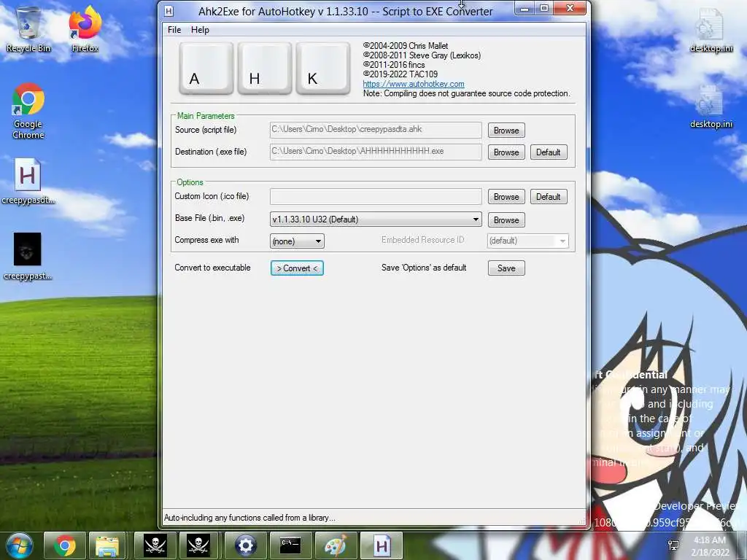The width and height of the screenshot is (747, 560).
Task: Select the upper desktop.ini file icon
Action: pos(711,29)
